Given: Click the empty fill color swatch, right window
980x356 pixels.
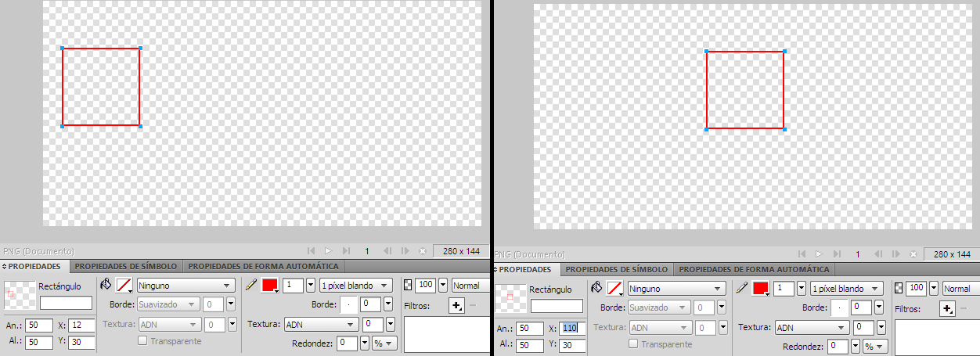Looking at the screenshot, I should point(615,289).
